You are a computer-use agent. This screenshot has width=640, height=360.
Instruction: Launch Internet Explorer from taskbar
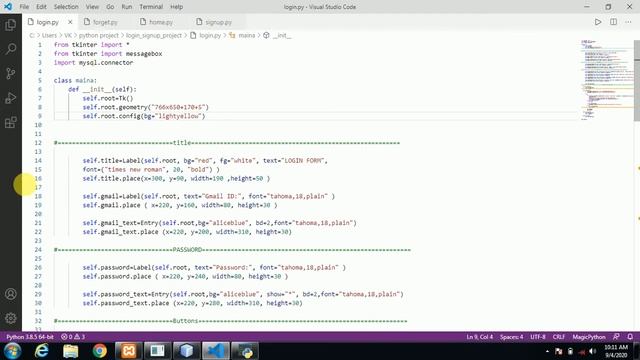(x=41, y=351)
